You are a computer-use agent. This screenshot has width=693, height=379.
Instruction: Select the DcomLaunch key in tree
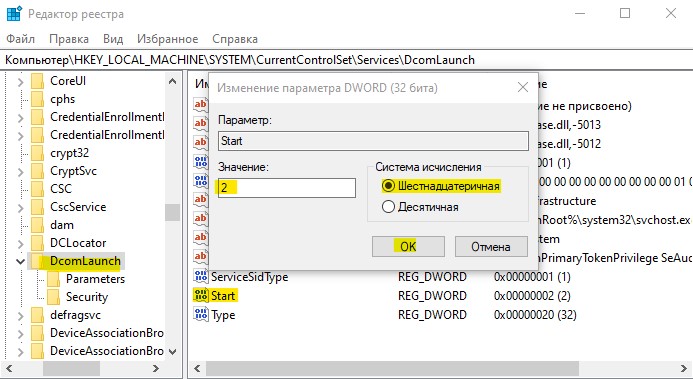pos(85,261)
